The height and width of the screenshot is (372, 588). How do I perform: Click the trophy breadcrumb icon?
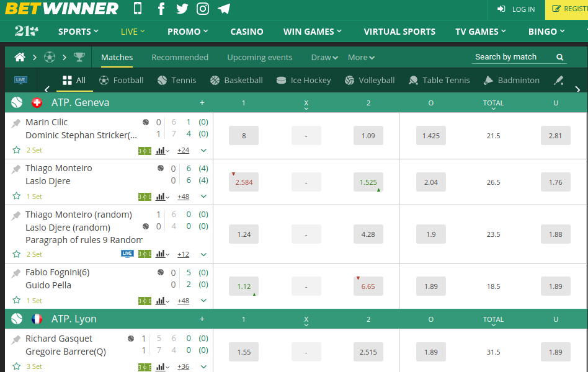click(x=79, y=57)
